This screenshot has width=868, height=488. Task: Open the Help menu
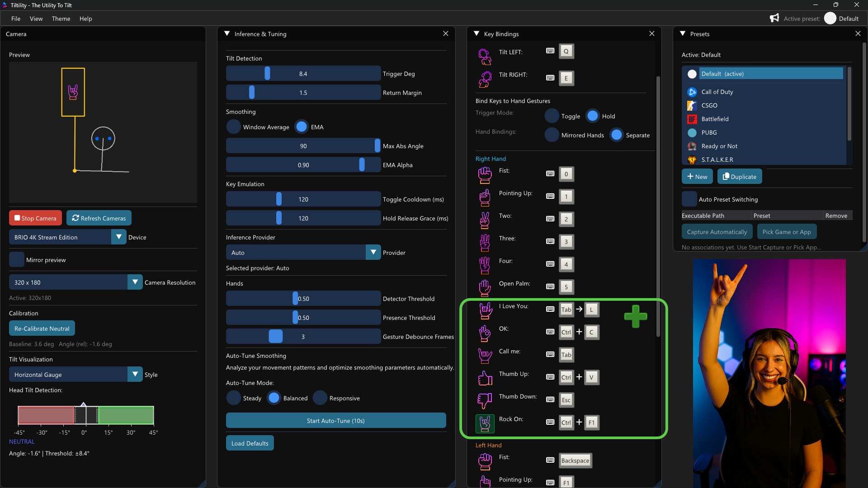(85, 19)
